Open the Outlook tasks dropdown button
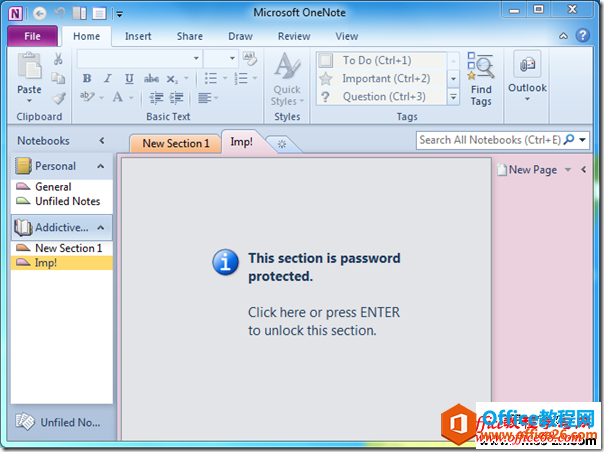This screenshot has width=604, height=452. click(527, 78)
